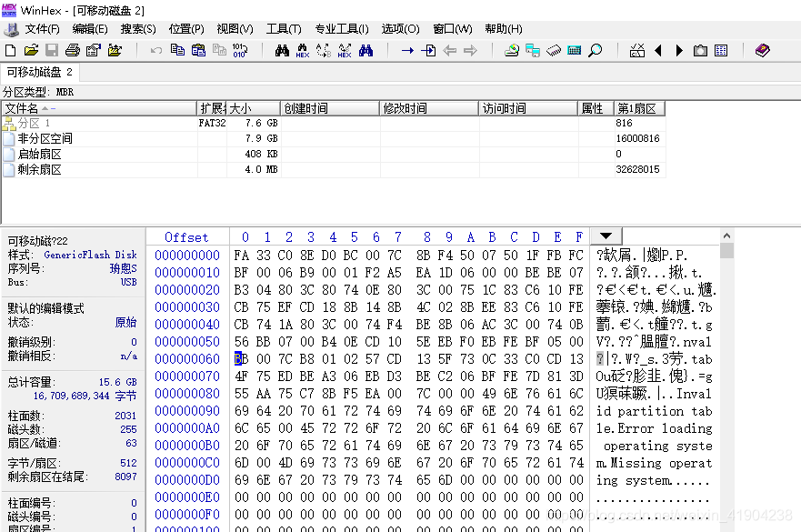The image size is (801, 532).
Task: Open the Properties icon in toolbar
Action: pyautogui.click(x=94, y=50)
